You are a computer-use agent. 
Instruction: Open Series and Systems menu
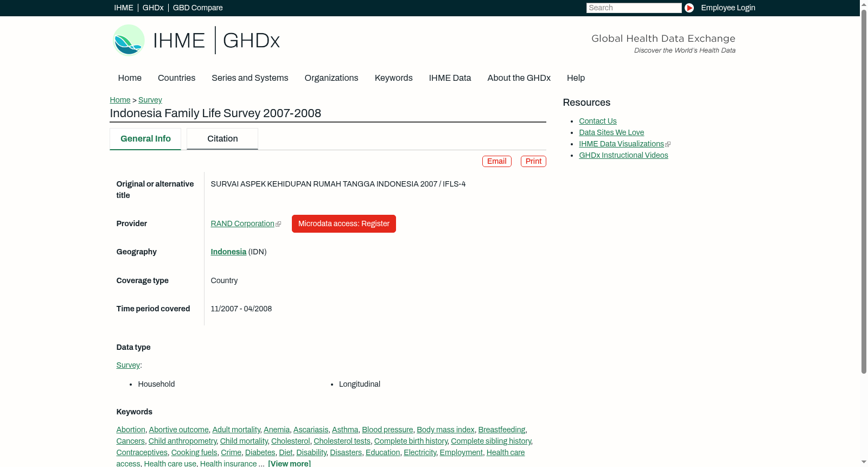(x=250, y=78)
